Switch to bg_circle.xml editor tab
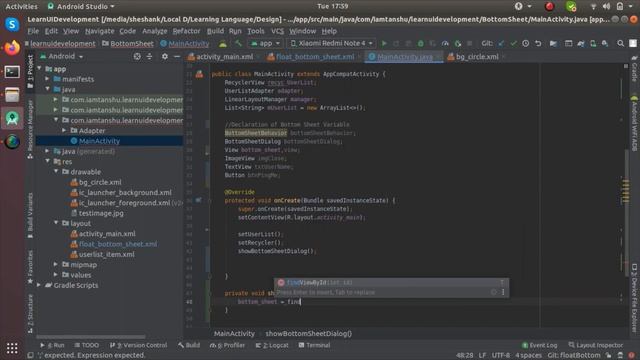Viewport: 640px width, 360px height. tap(477, 57)
